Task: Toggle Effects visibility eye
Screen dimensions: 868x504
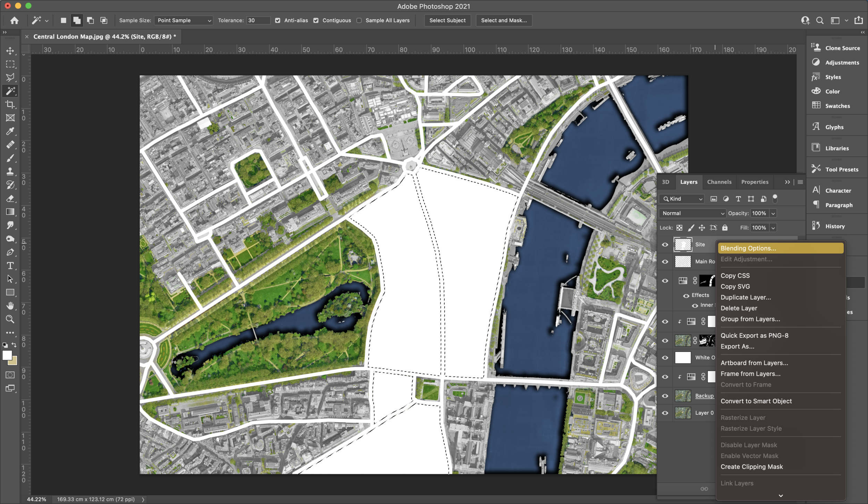Action: [x=686, y=296]
